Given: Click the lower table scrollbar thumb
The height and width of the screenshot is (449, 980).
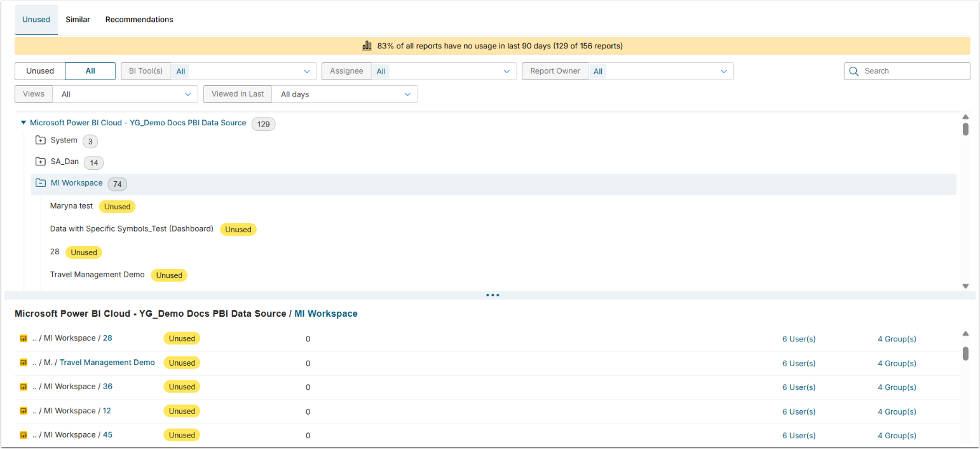Looking at the screenshot, I should click(x=965, y=353).
